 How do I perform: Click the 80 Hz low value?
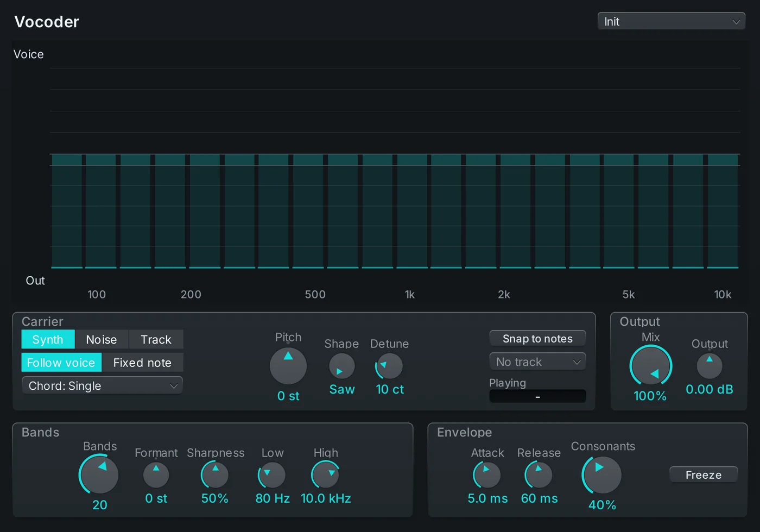[x=273, y=498]
